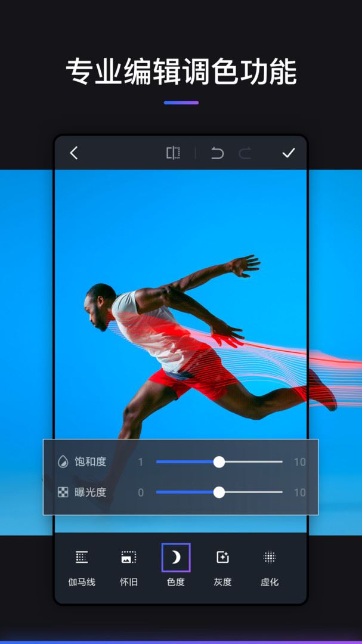This screenshot has height=644, width=362.
Task: Click the 虚化 label
Action: [270, 582]
